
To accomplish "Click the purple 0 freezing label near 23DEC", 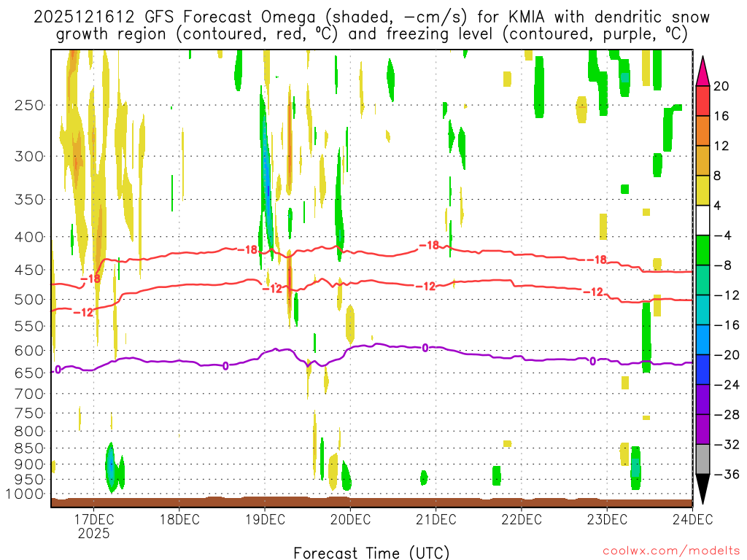I will [592, 361].
